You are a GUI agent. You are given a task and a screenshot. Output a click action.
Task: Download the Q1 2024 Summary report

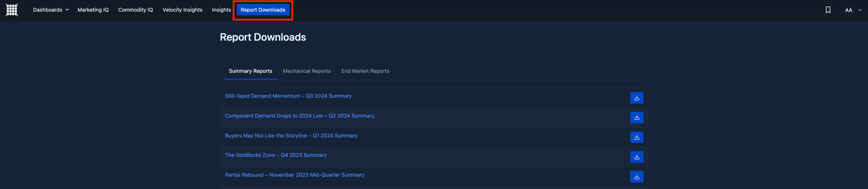pos(637,137)
